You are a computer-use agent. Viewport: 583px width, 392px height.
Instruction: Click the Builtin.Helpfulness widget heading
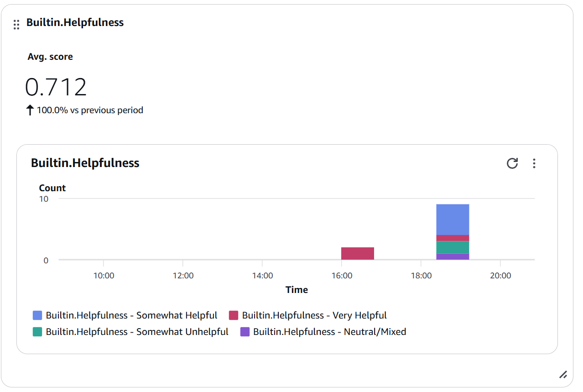pos(75,22)
